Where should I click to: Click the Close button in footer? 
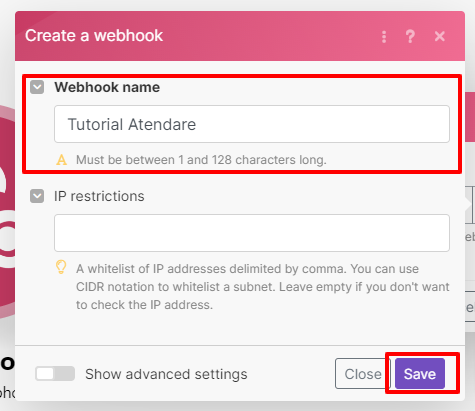pyautogui.click(x=363, y=374)
